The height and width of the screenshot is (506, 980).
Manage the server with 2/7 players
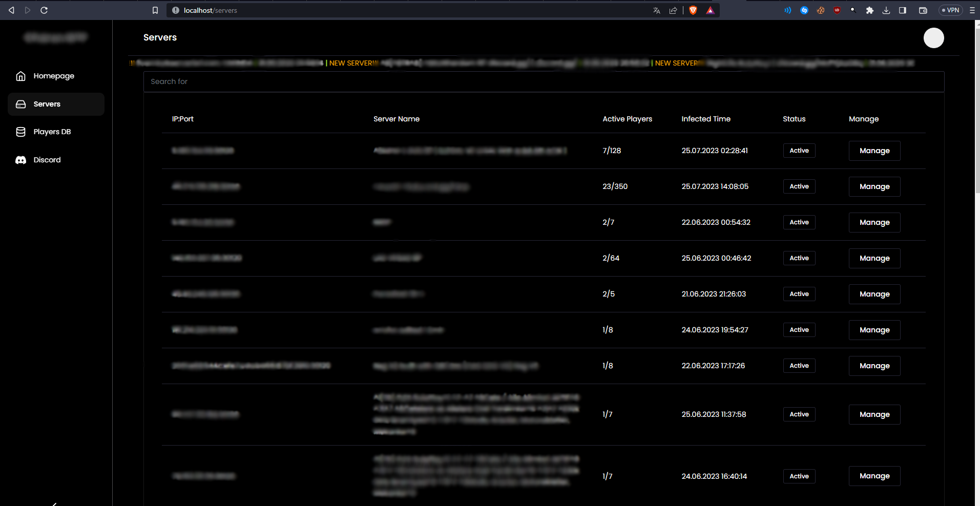pos(874,222)
